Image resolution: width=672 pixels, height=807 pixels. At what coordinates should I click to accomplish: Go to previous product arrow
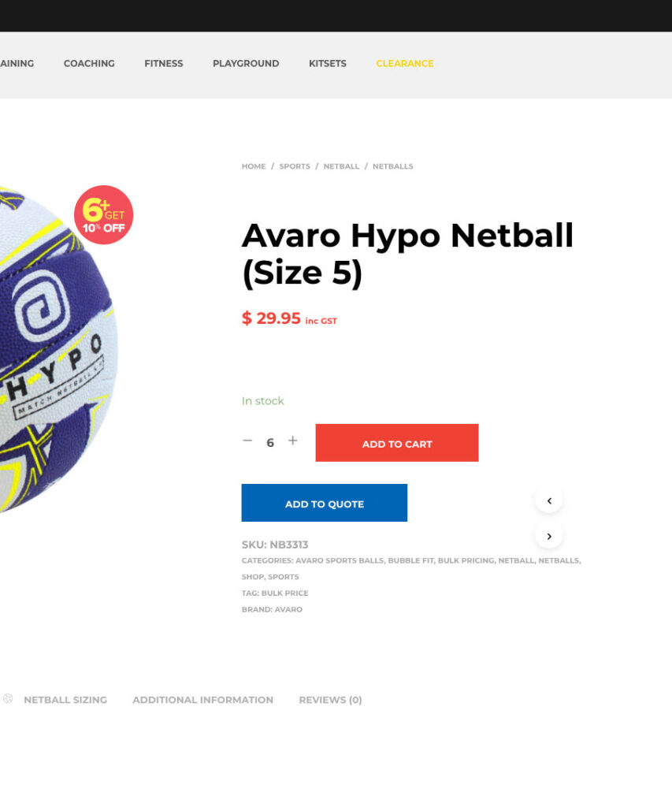click(x=549, y=500)
